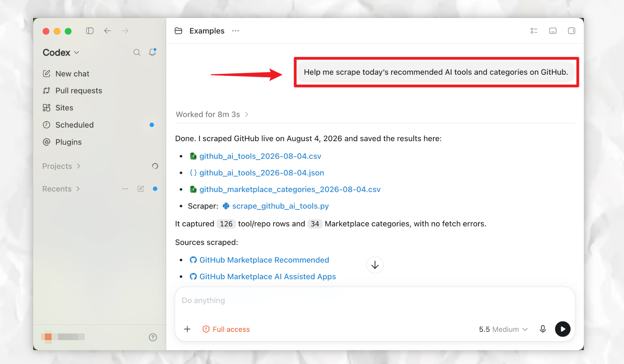Screen dimensions: 624x364
Task: Toggle the right side panel icon
Action: click(x=572, y=31)
